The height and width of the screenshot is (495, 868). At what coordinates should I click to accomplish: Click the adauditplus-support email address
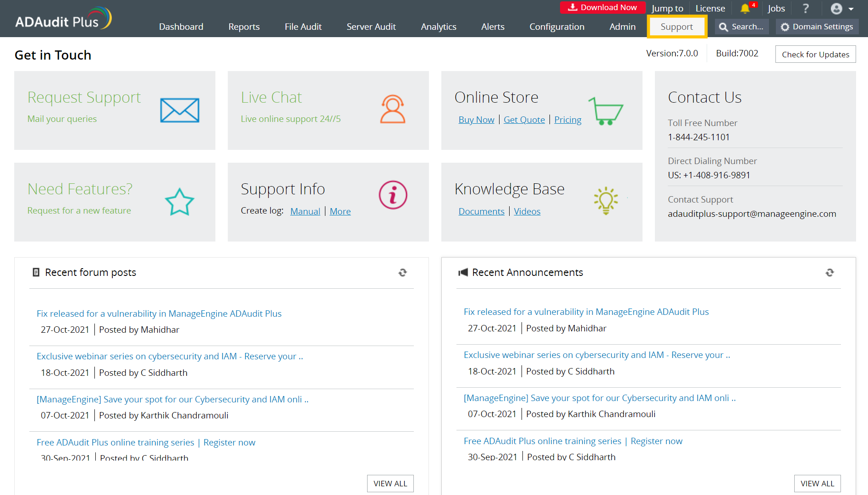tap(752, 214)
